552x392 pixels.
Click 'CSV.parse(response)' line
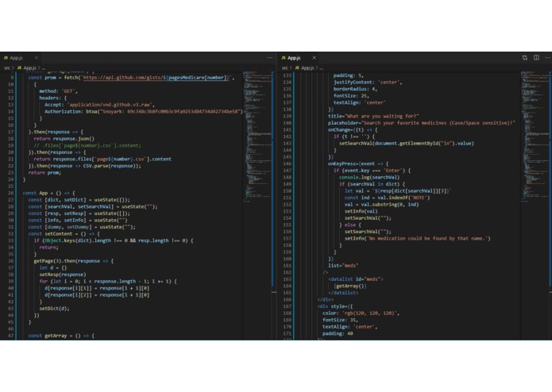point(84,166)
